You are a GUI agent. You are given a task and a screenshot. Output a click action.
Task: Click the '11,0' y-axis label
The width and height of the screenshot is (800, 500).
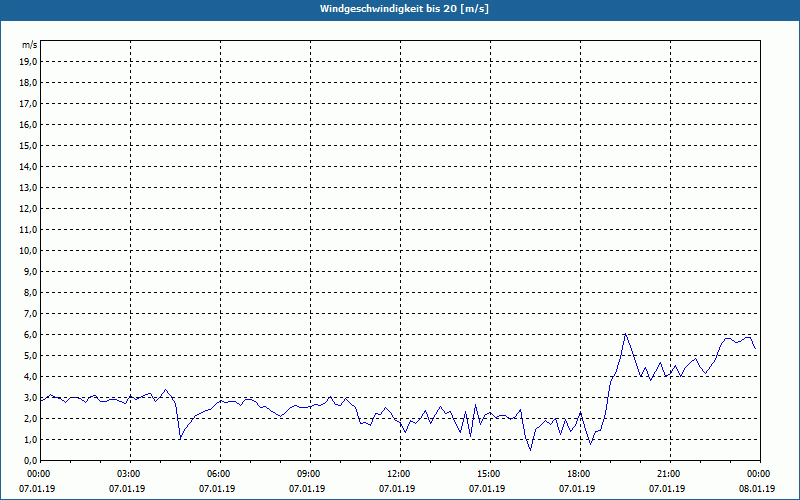29,230
